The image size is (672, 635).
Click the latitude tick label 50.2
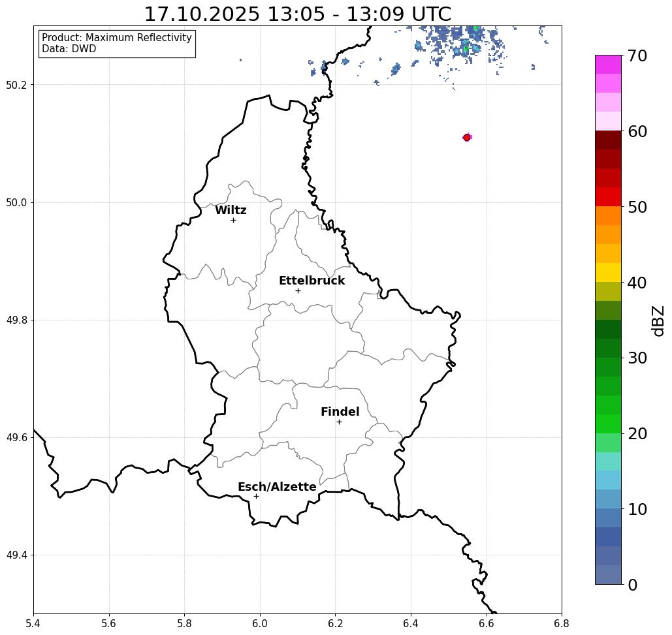tap(16, 85)
